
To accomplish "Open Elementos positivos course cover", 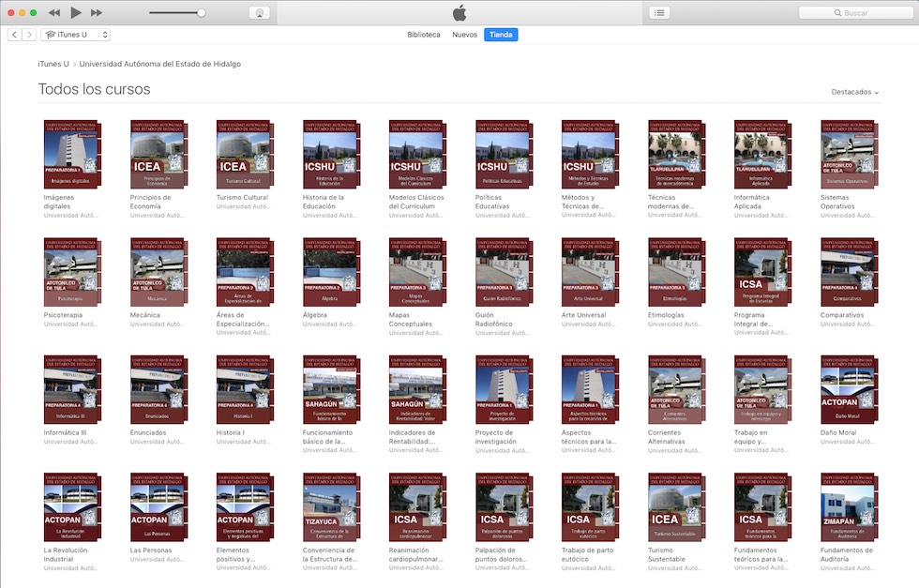I will 245,507.
